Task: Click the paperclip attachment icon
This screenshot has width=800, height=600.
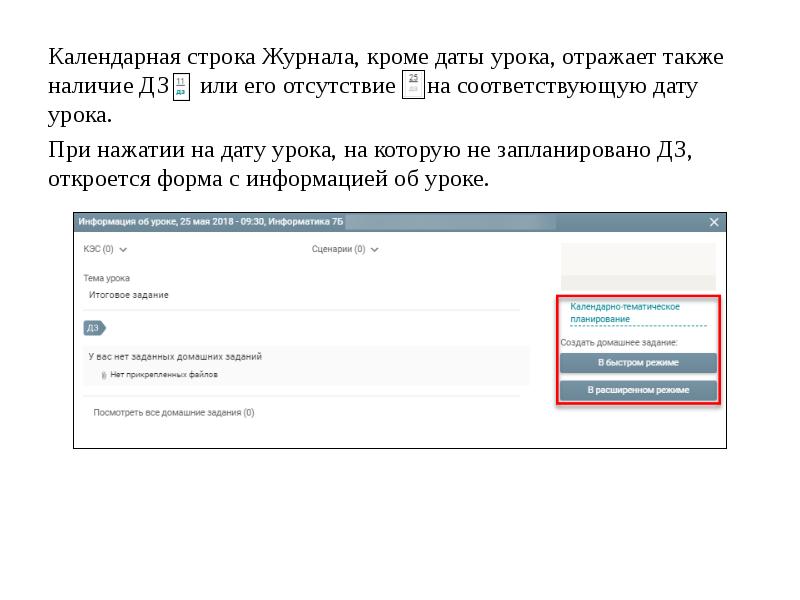Action: (x=103, y=375)
